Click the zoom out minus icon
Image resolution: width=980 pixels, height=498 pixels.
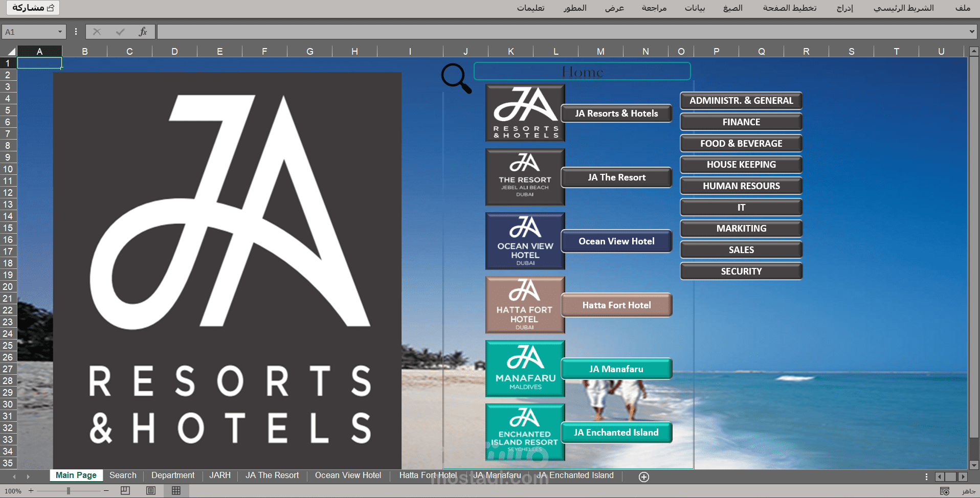click(106, 491)
